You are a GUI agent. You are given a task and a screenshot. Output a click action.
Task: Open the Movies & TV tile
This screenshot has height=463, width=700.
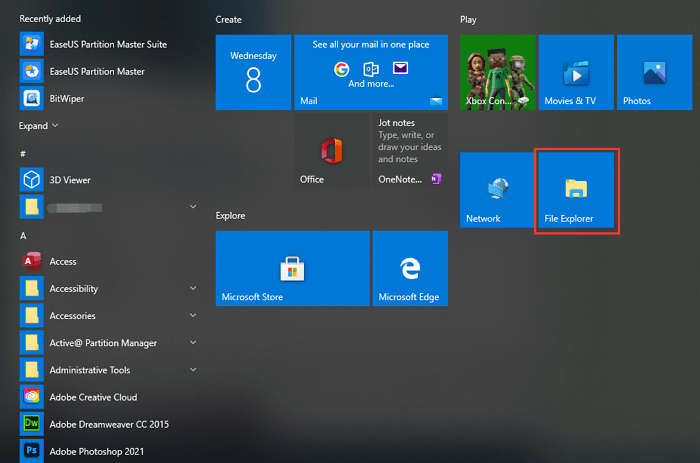pyautogui.click(x=576, y=72)
